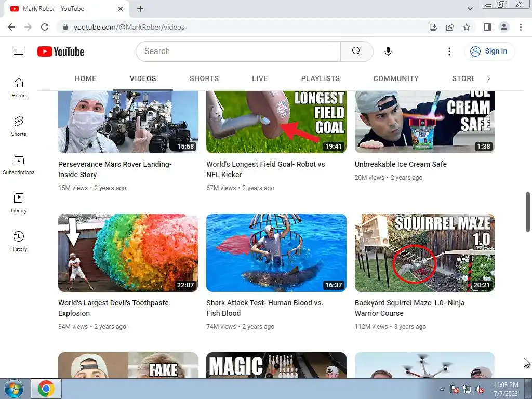Open the PLAYLISTS channel tab

pyautogui.click(x=320, y=78)
